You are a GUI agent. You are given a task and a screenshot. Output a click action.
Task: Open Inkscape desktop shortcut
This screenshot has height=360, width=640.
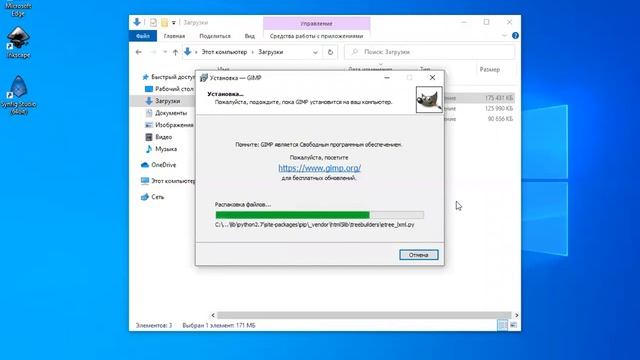(18, 42)
